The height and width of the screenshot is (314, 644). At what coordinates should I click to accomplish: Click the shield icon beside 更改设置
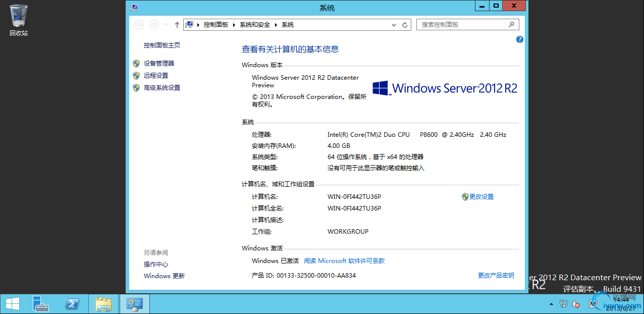465,197
